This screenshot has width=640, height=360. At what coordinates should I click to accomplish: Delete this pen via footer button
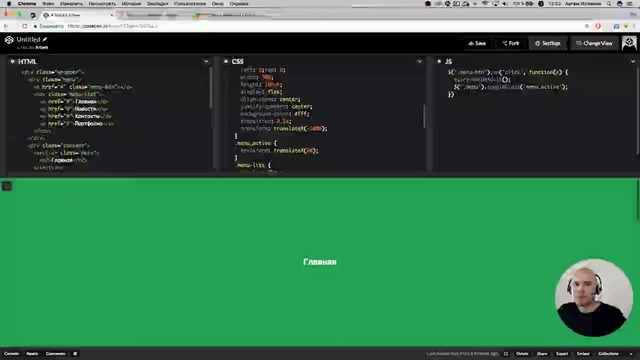tap(522, 354)
